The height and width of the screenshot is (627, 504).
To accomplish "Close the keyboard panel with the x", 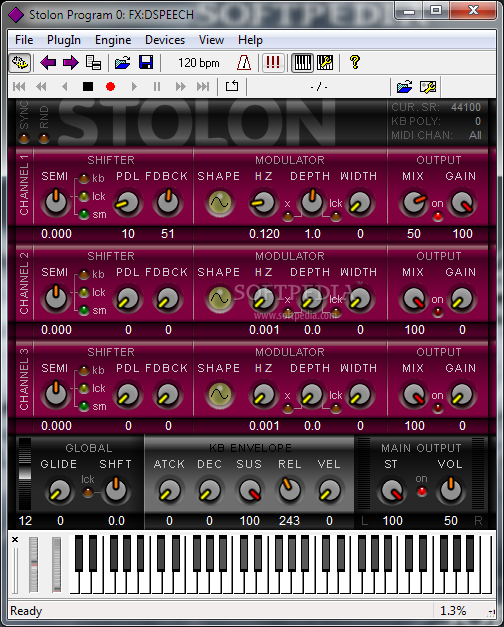I will pyautogui.click(x=15, y=539).
